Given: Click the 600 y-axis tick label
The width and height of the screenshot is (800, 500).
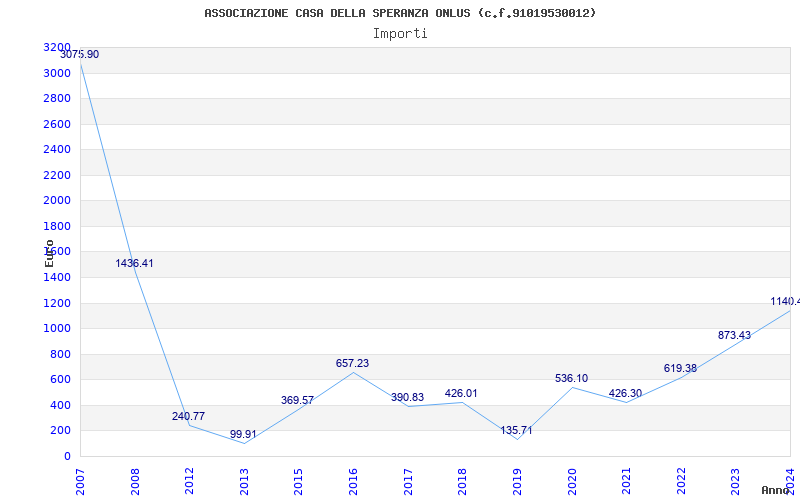Looking at the screenshot, I should (61, 380).
